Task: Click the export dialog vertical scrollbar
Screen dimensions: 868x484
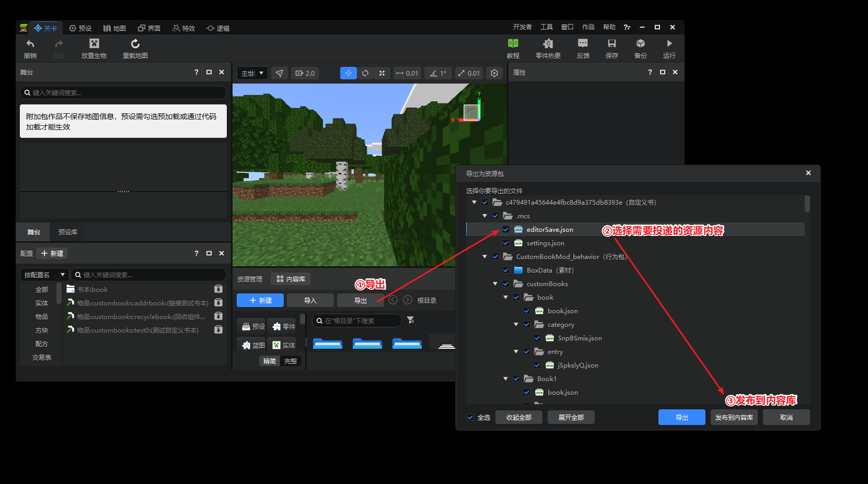Action: [807, 204]
